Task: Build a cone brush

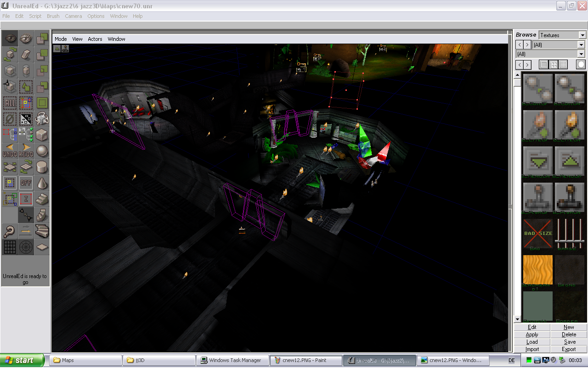Action: [42, 183]
